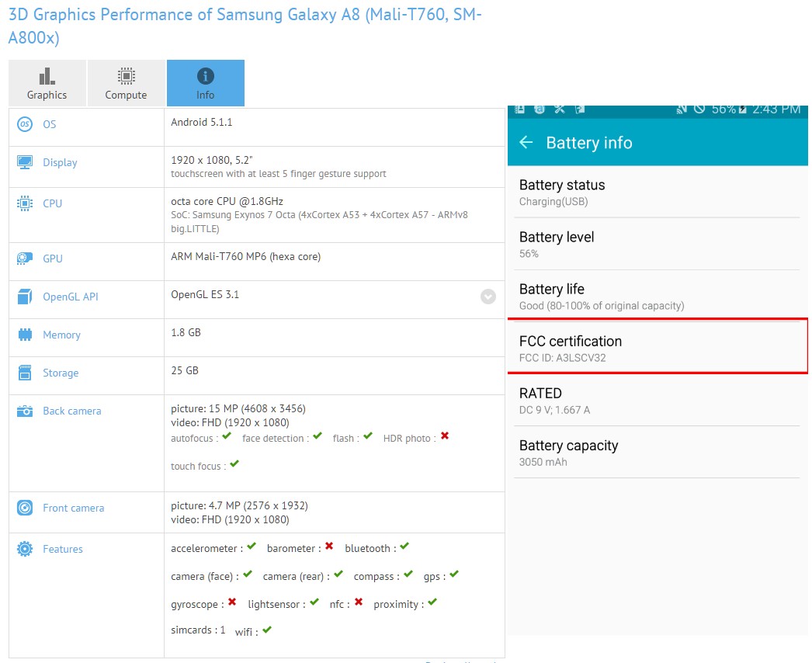Select the highlighted FCC certification entry
This screenshot has height=663, width=812.
coord(658,348)
